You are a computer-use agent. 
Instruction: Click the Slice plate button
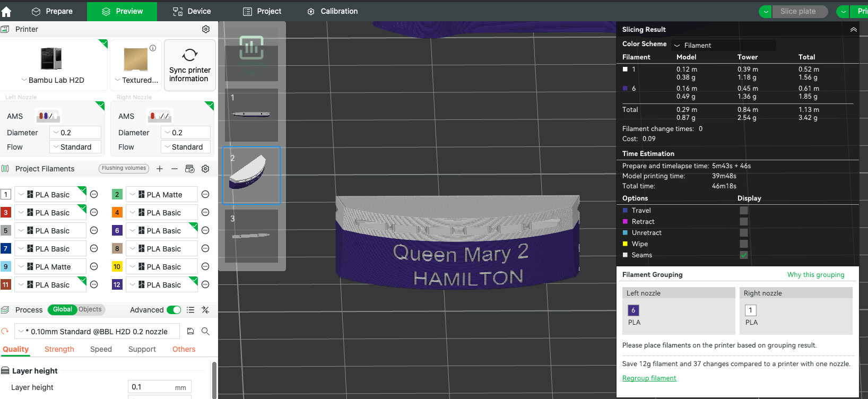coord(800,12)
